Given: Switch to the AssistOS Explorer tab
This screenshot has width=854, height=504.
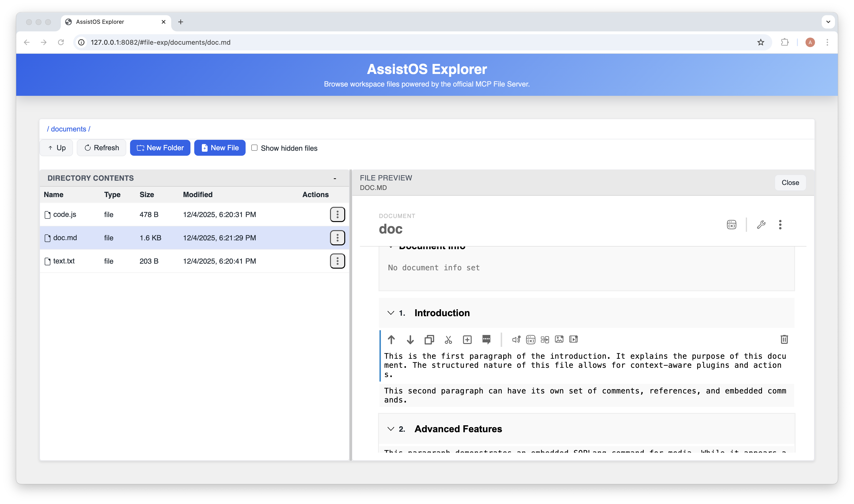Looking at the screenshot, I should click(x=116, y=22).
